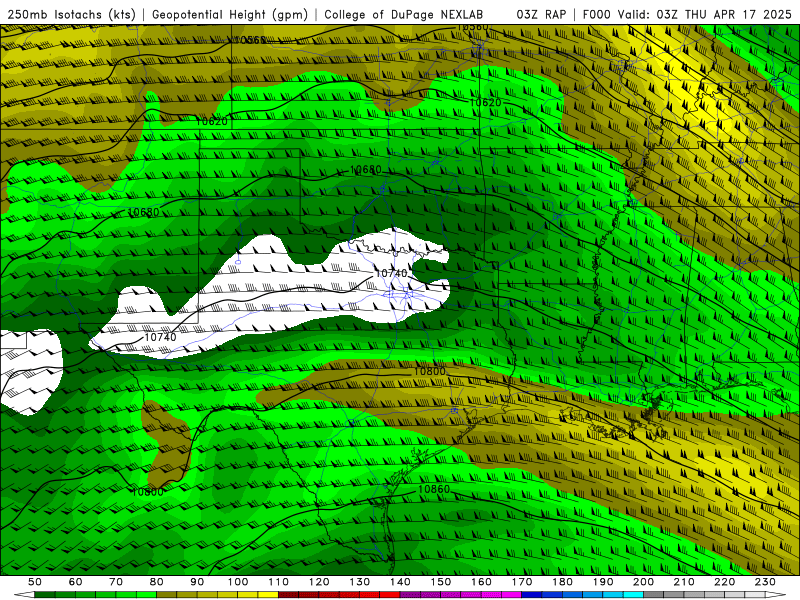This screenshot has height=600, width=800.
Task: Click the 10680 contour label over New Mexico
Action: pyautogui.click(x=143, y=212)
